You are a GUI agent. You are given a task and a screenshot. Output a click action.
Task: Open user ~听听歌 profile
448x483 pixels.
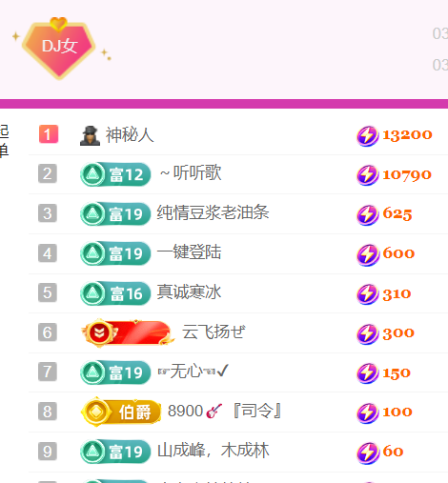[x=191, y=173]
